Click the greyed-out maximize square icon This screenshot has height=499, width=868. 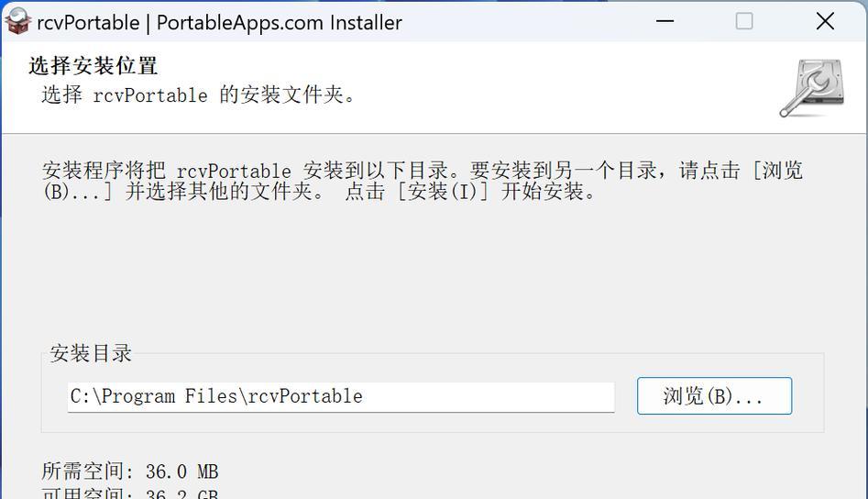tap(744, 22)
